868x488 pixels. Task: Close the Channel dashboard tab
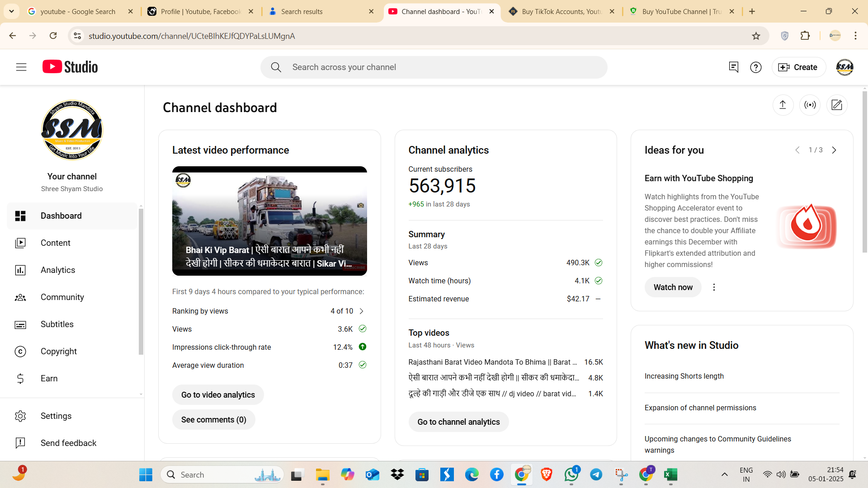click(x=492, y=12)
